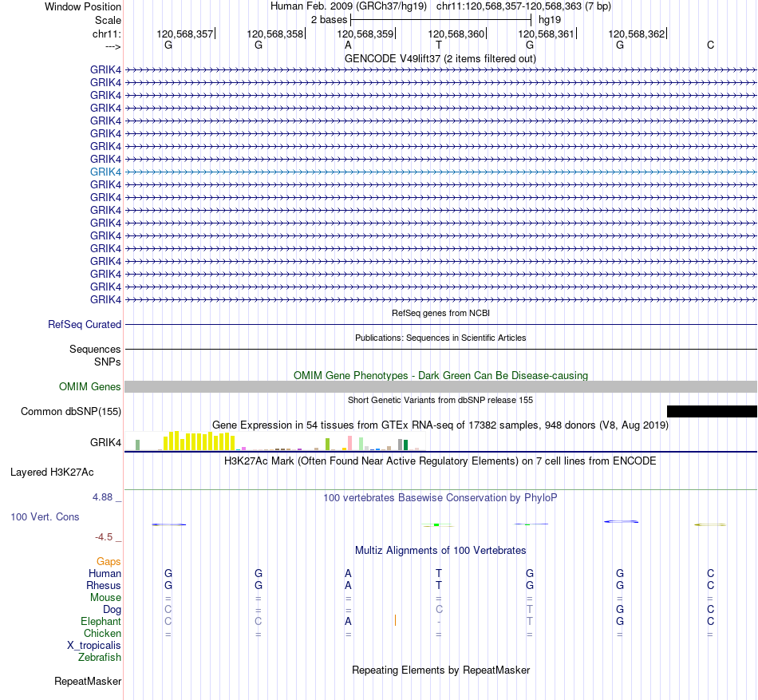Click the RefSeq Curated track label

(84, 324)
